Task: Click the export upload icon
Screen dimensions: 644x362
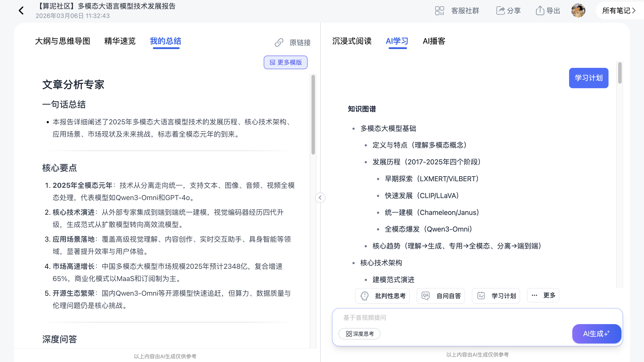Action: coord(540,11)
